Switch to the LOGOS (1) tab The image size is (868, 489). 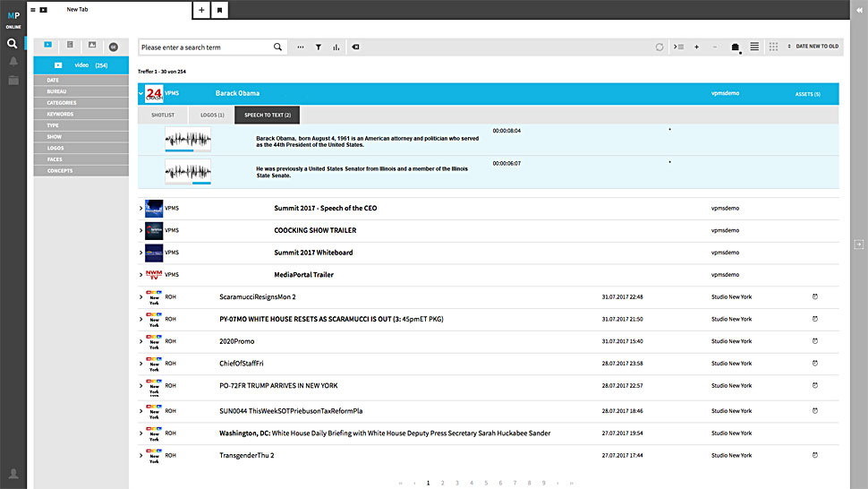[x=212, y=116]
